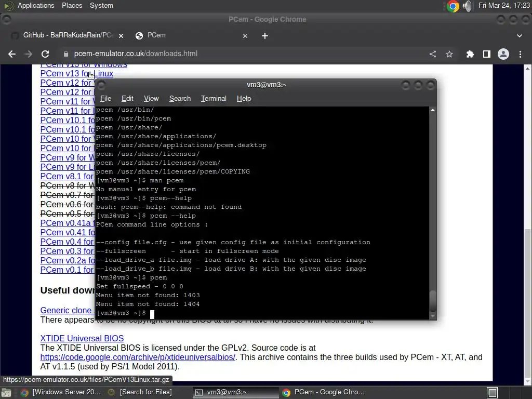
Task: Expand Chrome tab search chevron
Action: (x=520, y=36)
